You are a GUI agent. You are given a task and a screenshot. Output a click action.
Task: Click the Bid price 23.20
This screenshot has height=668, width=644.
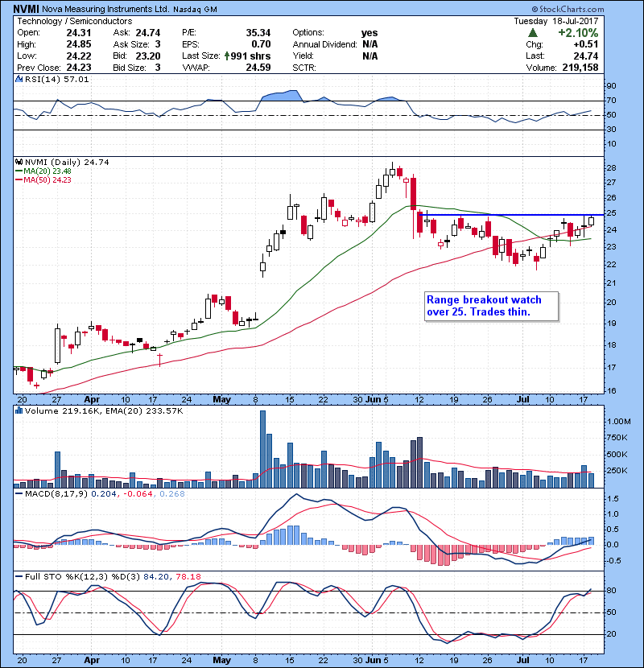[x=148, y=56]
